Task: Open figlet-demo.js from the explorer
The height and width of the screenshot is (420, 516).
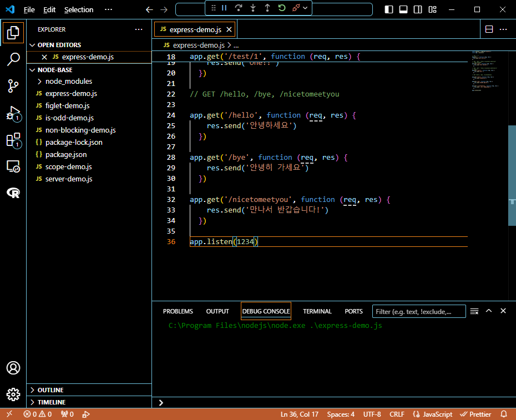Action: 89,105
